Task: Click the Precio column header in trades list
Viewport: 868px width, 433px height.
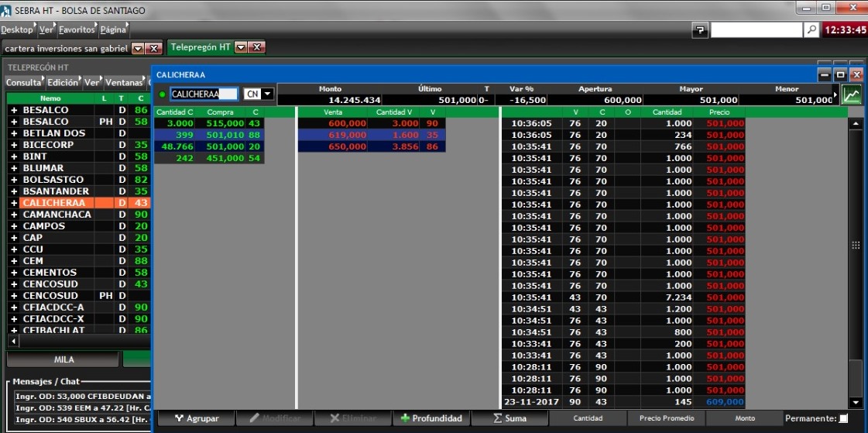Action: click(x=719, y=112)
